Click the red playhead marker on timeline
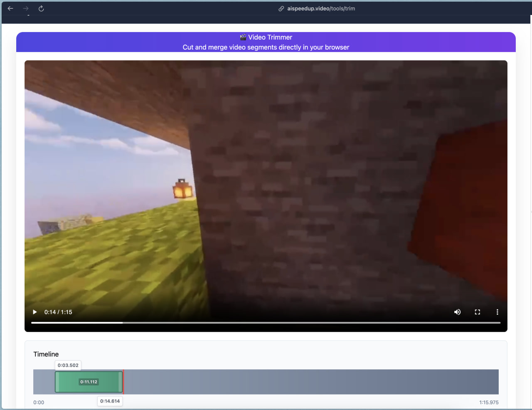 tap(123, 382)
